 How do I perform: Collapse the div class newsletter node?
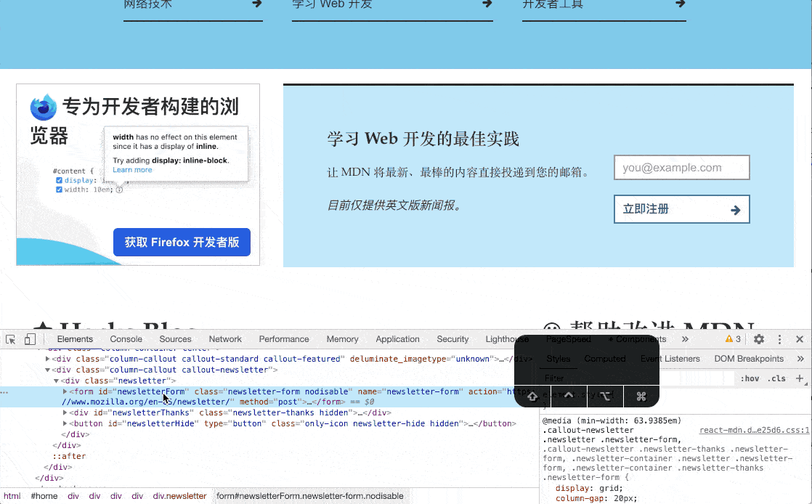coord(57,381)
